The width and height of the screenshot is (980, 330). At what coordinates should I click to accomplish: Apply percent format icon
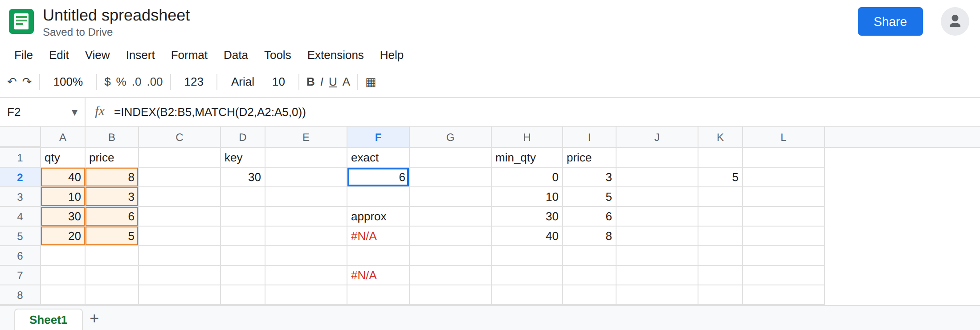coord(121,82)
